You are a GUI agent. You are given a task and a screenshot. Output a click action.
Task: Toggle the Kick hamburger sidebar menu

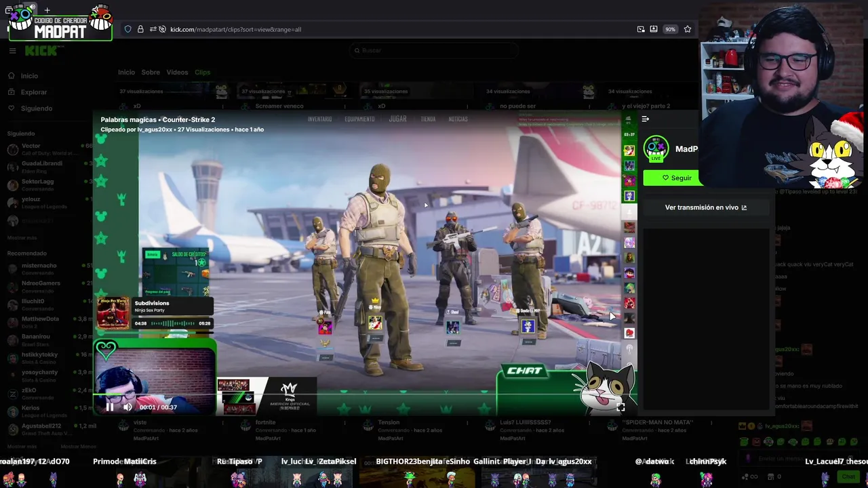coord(12,51)
